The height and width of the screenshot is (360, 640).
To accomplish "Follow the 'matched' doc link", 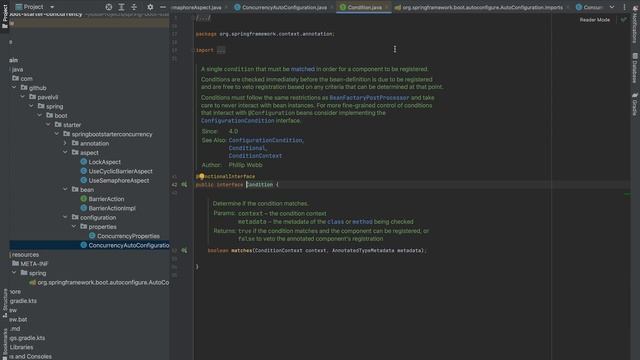I will 302,69.
